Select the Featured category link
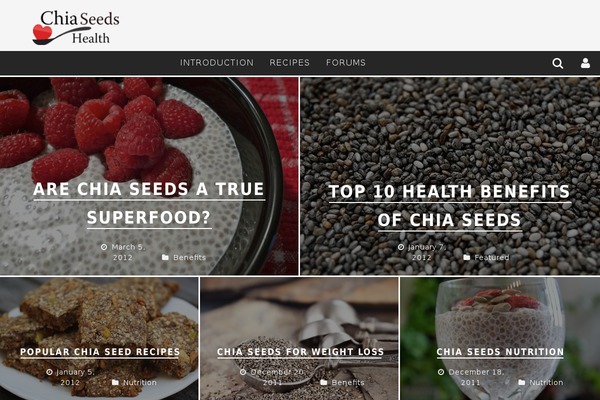This screenshot has height=400, width=600. [492, 258]
